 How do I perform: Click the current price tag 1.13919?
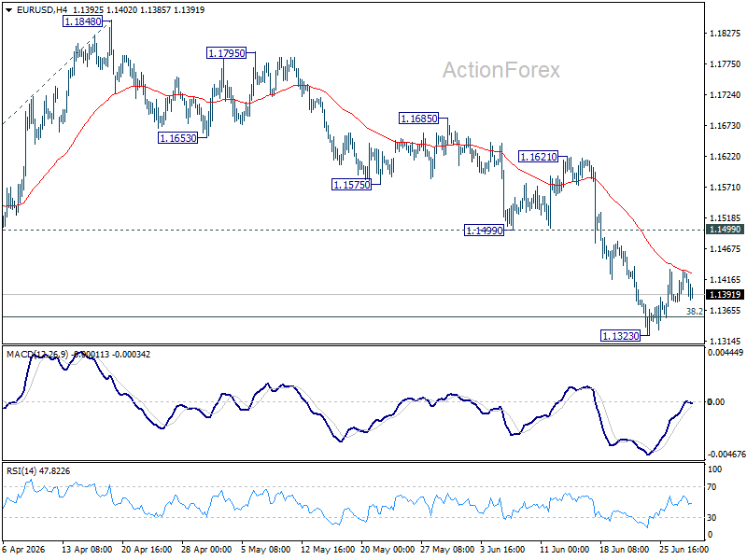coord(726,295)
